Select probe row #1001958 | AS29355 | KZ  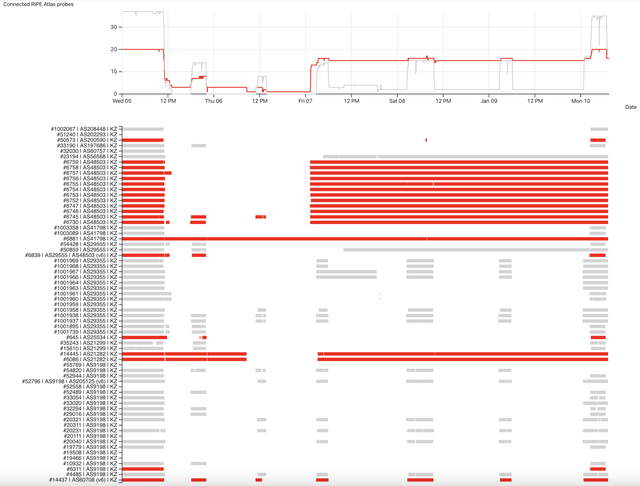tap(85, 310)
